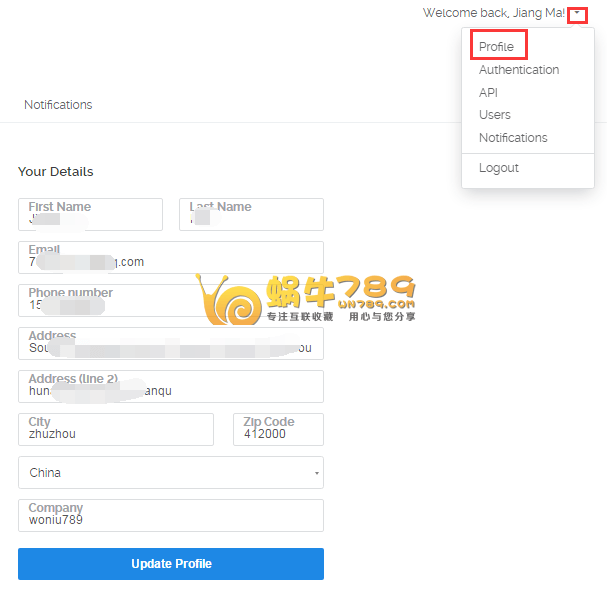Click the dropdown caret beside the welcome message

pos(577,13)
